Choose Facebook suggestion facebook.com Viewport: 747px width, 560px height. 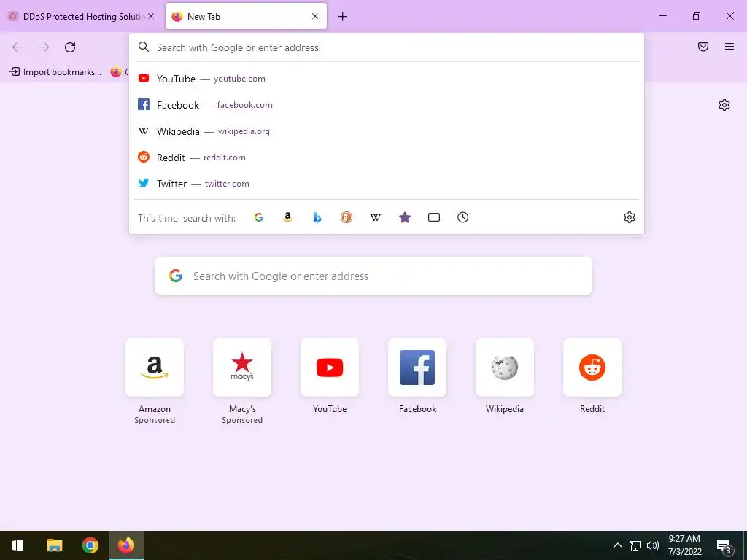[x=387, y=105]
